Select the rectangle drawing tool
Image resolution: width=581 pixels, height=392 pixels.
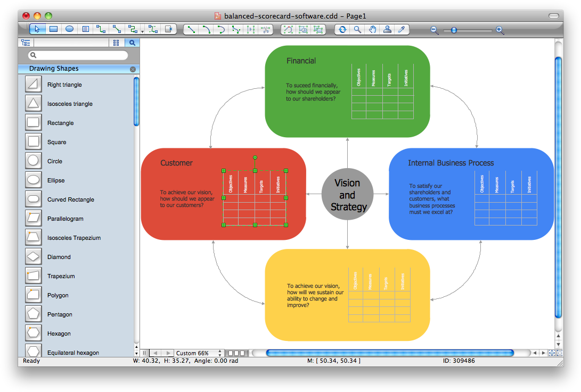click(53, 30)
